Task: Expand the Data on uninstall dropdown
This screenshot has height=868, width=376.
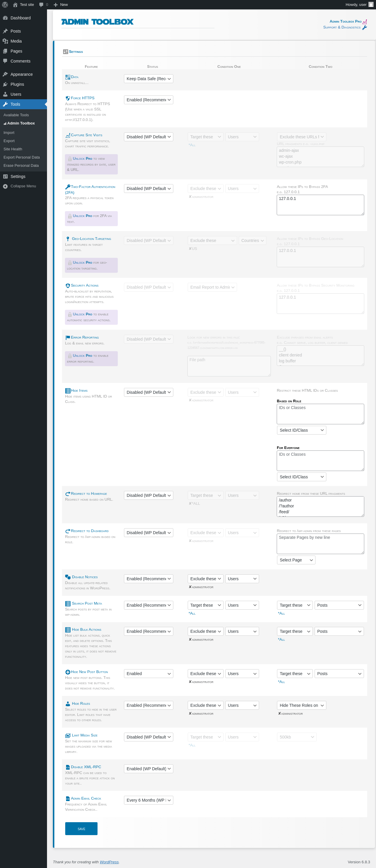Action: pos(148,79)
